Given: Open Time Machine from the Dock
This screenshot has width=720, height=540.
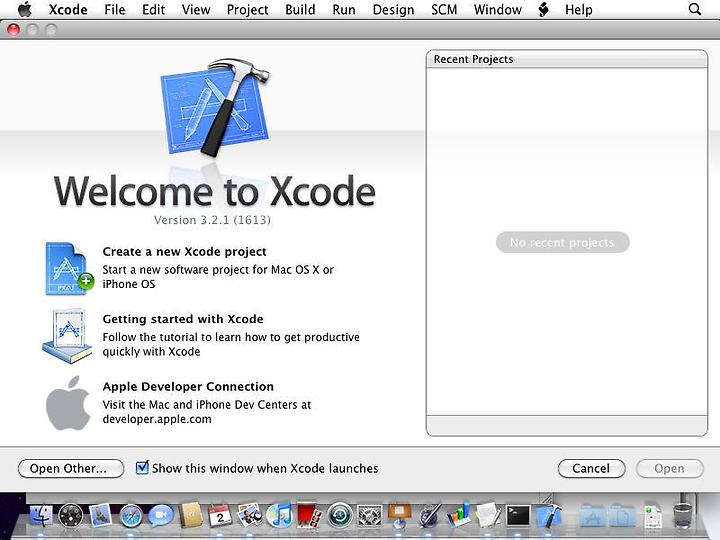Looking at the screenshot, I should pyautogui.click(x=339, y=515).
